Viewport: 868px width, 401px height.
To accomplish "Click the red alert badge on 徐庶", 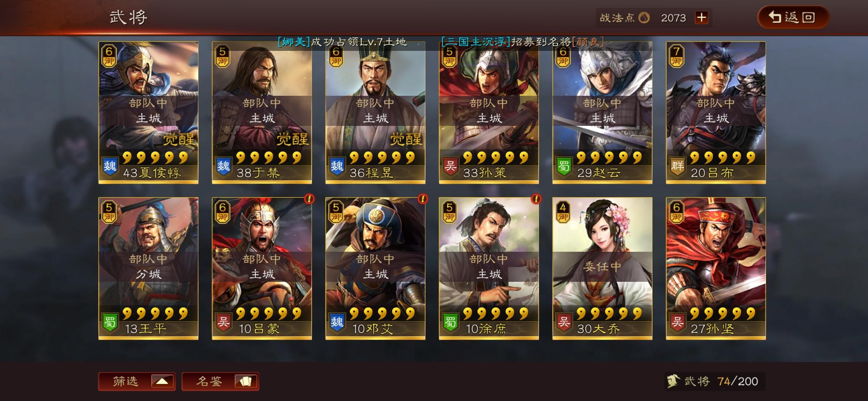I will (x=536, y=199).
